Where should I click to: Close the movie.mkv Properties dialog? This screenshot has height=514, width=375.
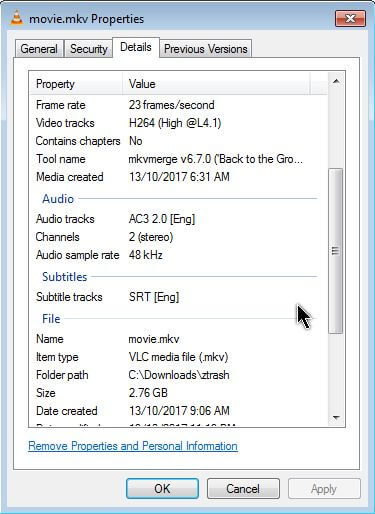click(x=350, y=18)
